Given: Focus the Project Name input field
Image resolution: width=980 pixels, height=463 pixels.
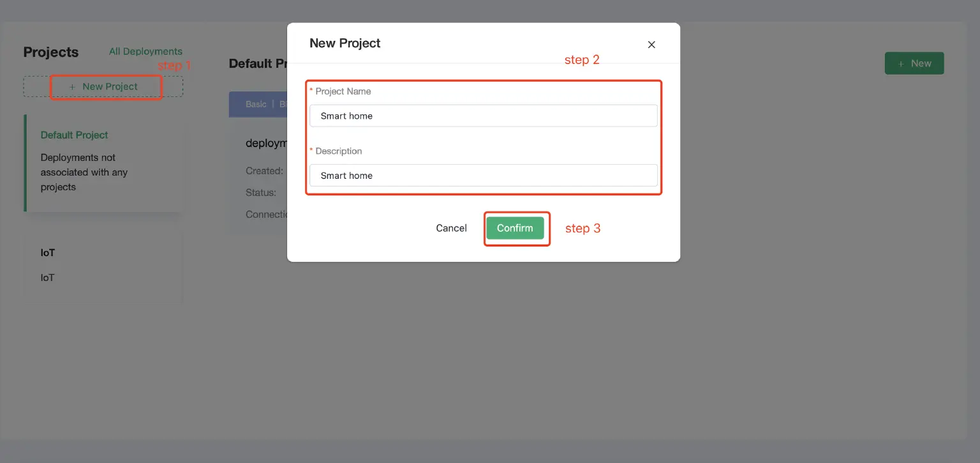Looking at the screenshot, I should (x=483, y=116).
